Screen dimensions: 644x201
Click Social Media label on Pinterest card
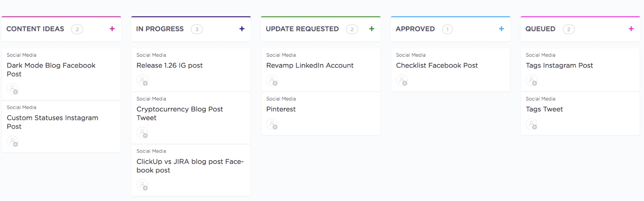(281, 99)
